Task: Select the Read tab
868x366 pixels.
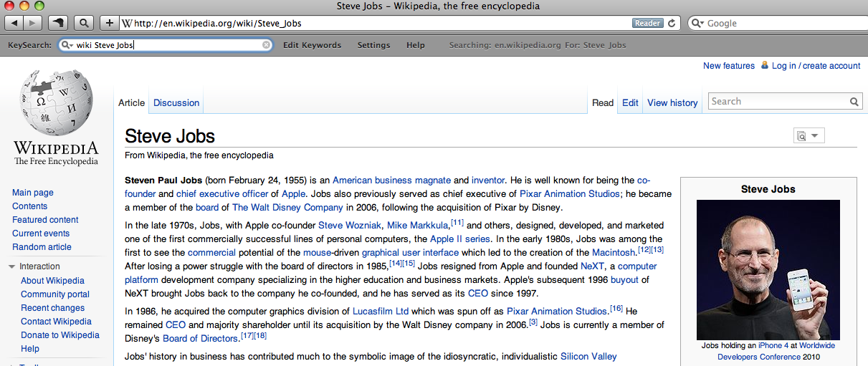Action: [603, 102]
